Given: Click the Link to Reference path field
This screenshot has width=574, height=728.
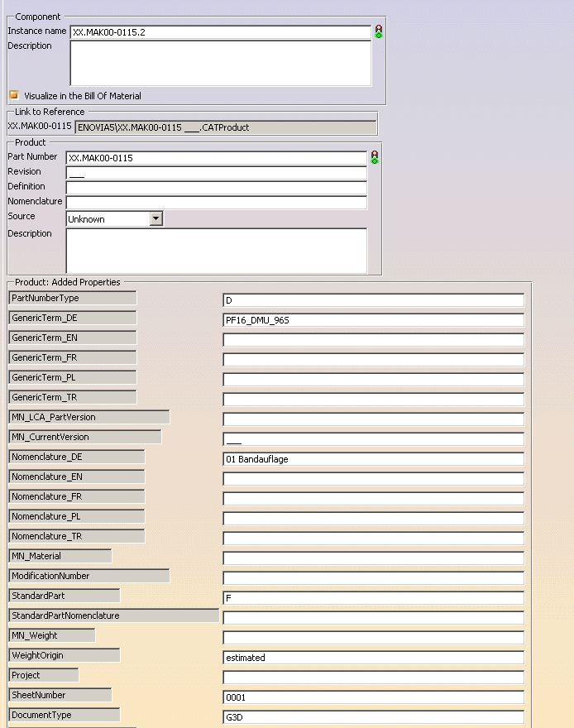Looking at the screenshot, I should [x=226, y=127].
